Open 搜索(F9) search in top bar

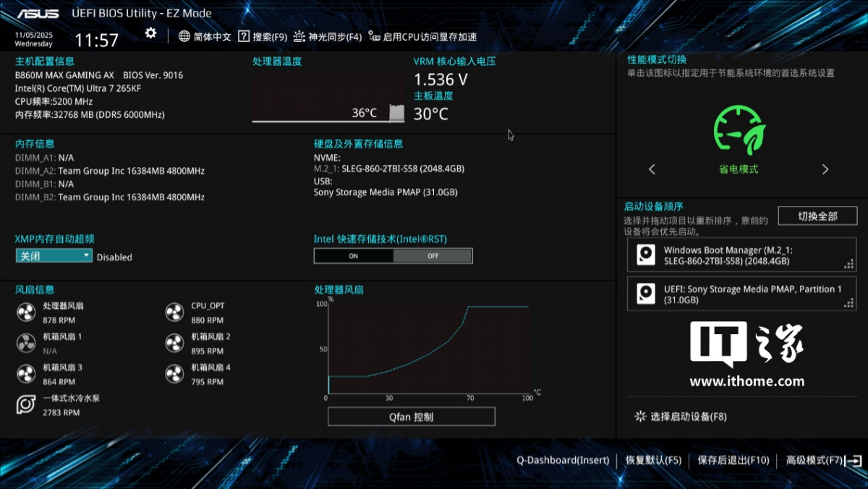click(x=263, y=37)
